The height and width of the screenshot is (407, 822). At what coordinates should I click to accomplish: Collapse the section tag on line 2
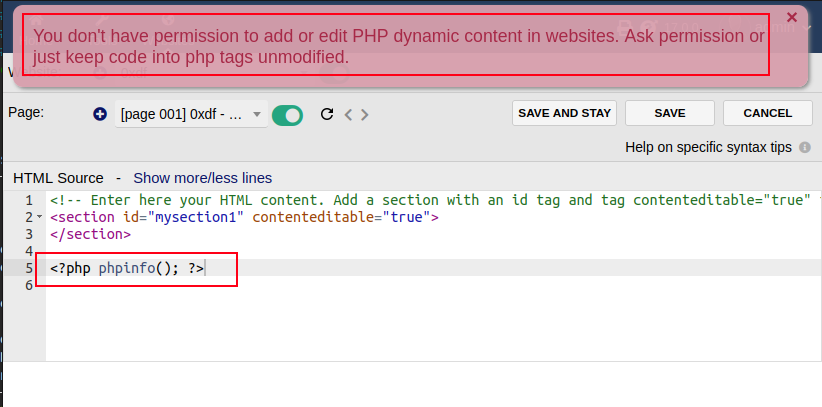pos(40,217)
